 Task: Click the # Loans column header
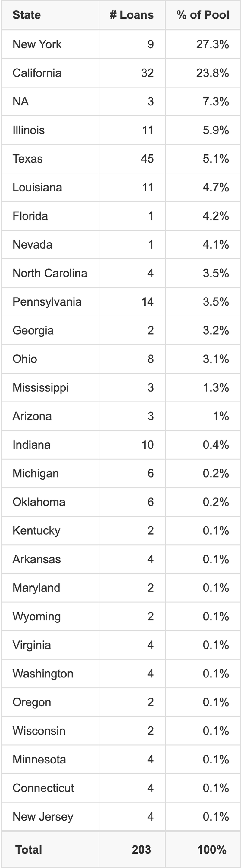tap(132, 15)
